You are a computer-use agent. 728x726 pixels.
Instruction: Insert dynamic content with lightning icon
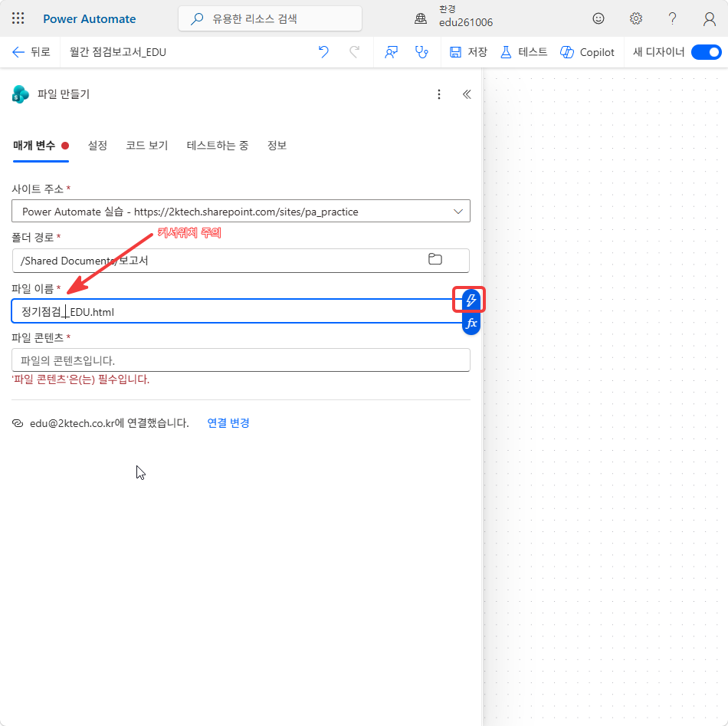pos(471,300)
